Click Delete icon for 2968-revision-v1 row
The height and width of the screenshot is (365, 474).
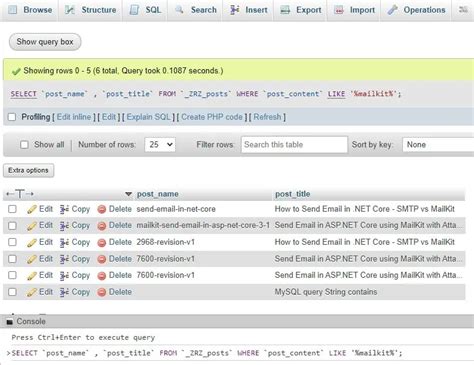[102, 242]
